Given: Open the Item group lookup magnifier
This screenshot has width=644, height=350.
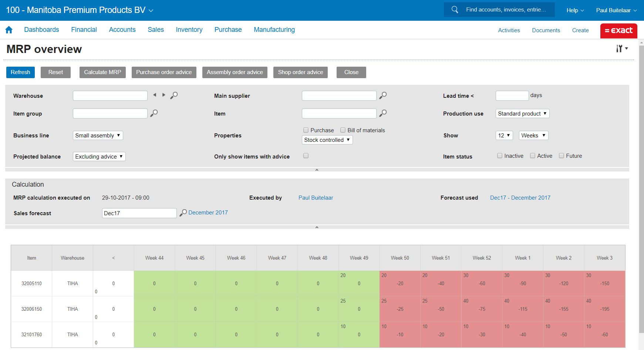Looking at the screenshot, I should (x=154, y=113).
